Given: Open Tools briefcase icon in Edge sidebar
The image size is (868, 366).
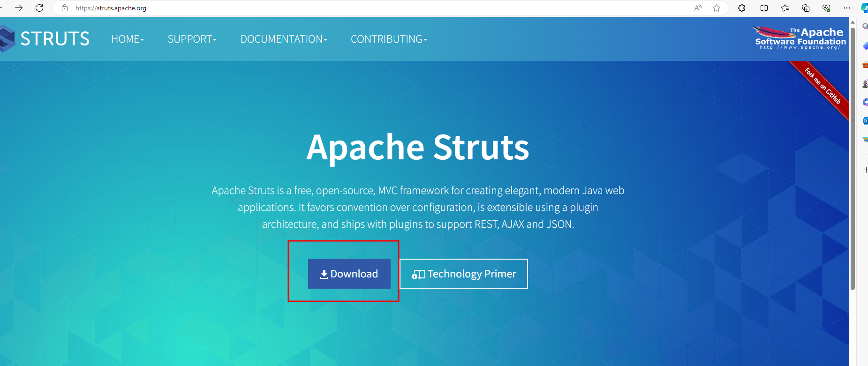Looking at the screenshot, I should tap(864, 65).
